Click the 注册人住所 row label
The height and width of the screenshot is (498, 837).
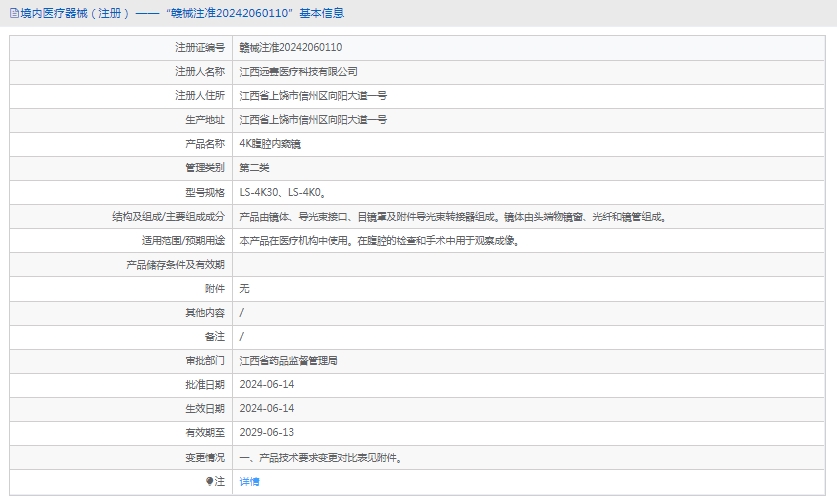click(x=200, y=95)
